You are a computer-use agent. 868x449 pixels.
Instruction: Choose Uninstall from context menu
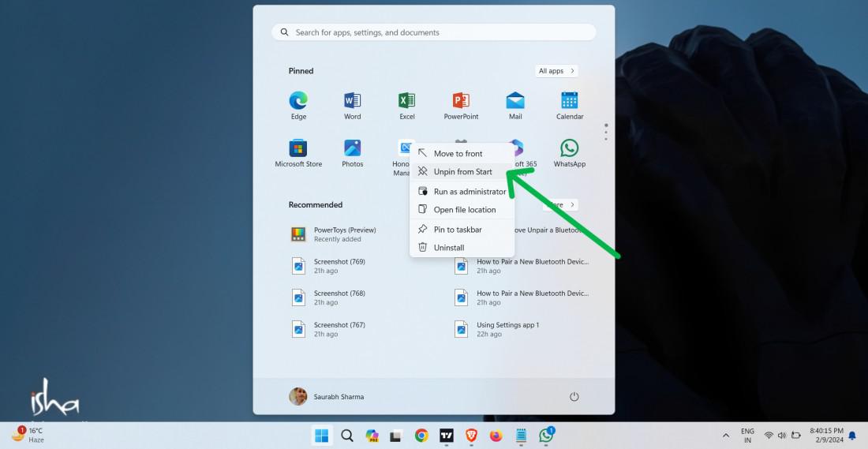point(462,248)
